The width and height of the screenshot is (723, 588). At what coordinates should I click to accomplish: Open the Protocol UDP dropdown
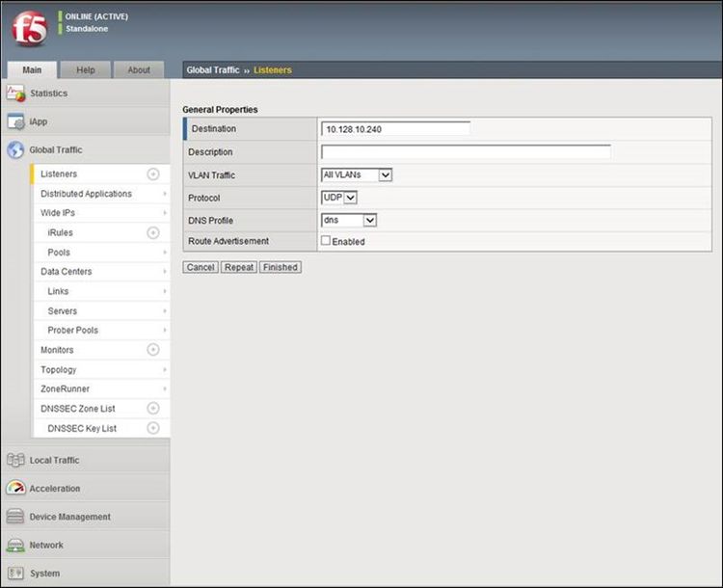339,198
